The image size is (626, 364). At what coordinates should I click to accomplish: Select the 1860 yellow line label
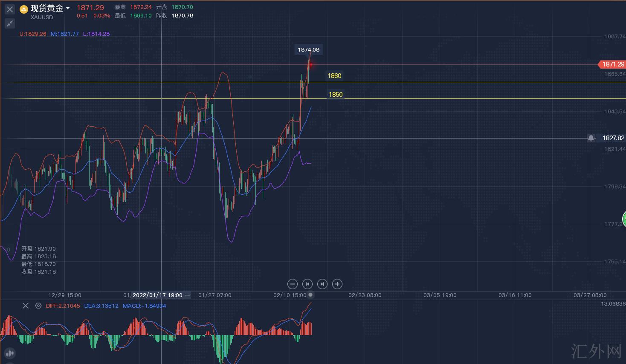point(334,76)
